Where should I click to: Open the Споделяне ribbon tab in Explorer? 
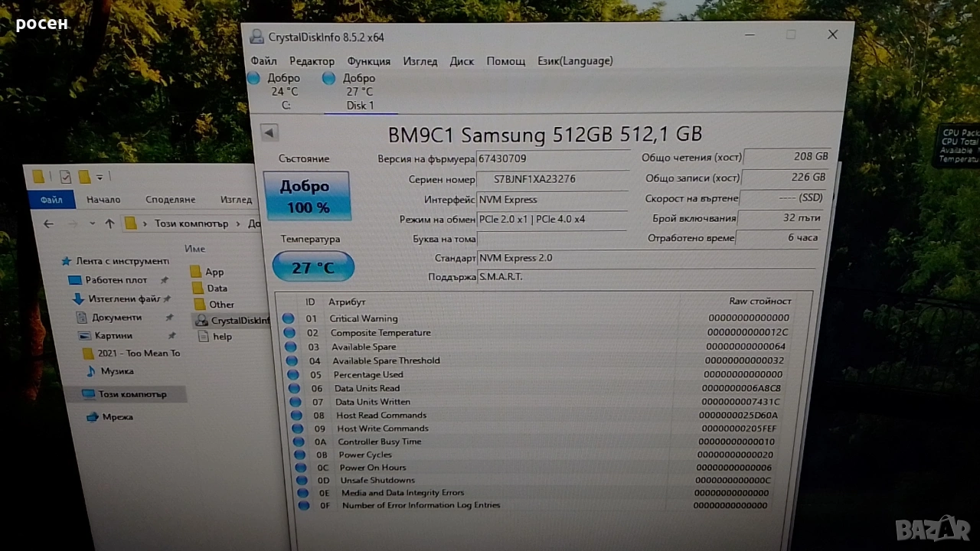170,200
